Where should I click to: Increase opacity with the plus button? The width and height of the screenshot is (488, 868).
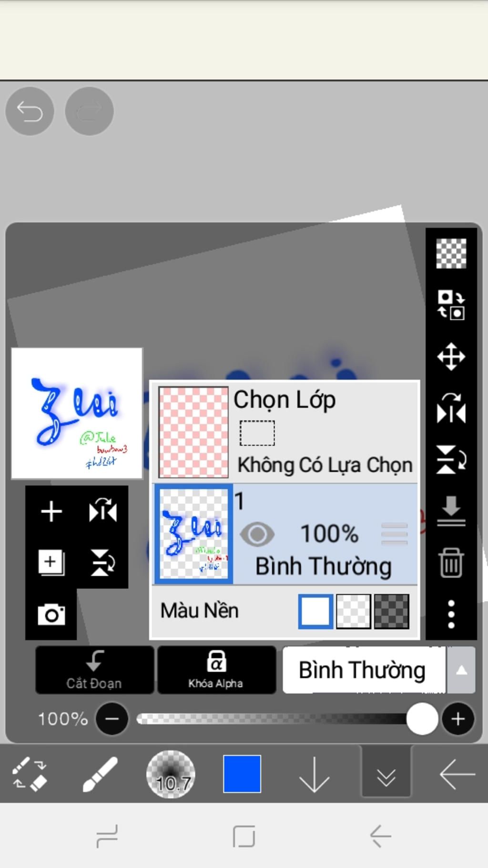pos(458,719)
